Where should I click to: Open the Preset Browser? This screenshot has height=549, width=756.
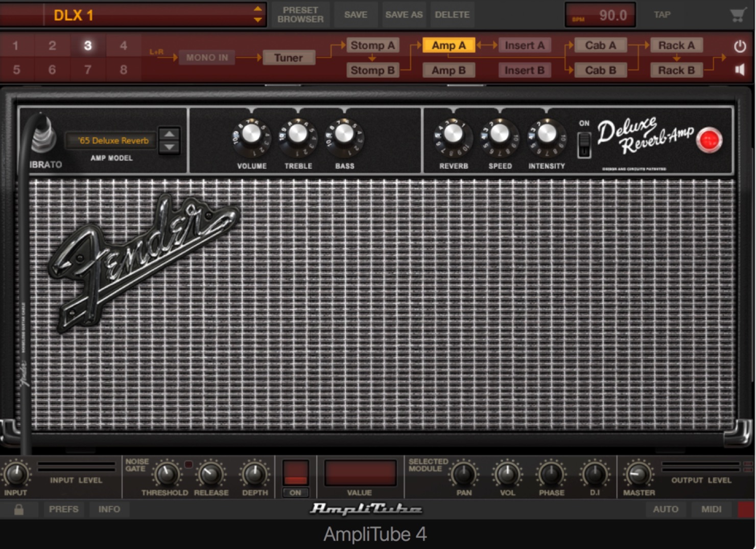coord(300,15)
